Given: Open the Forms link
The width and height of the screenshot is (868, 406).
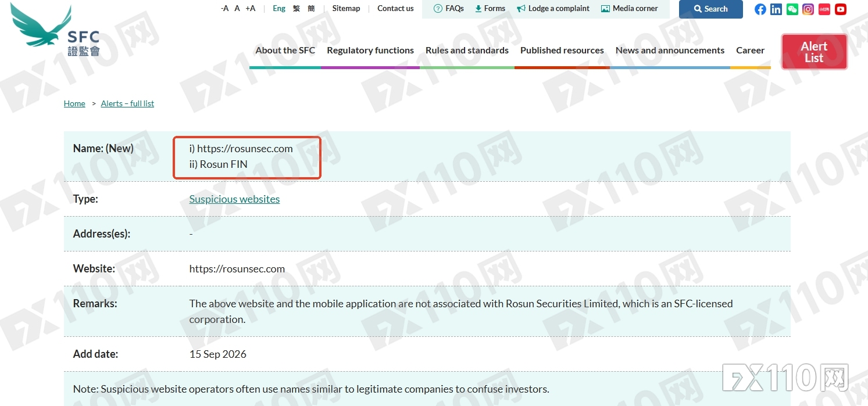Looking at the screenshot, I should [x=495, y=8].
